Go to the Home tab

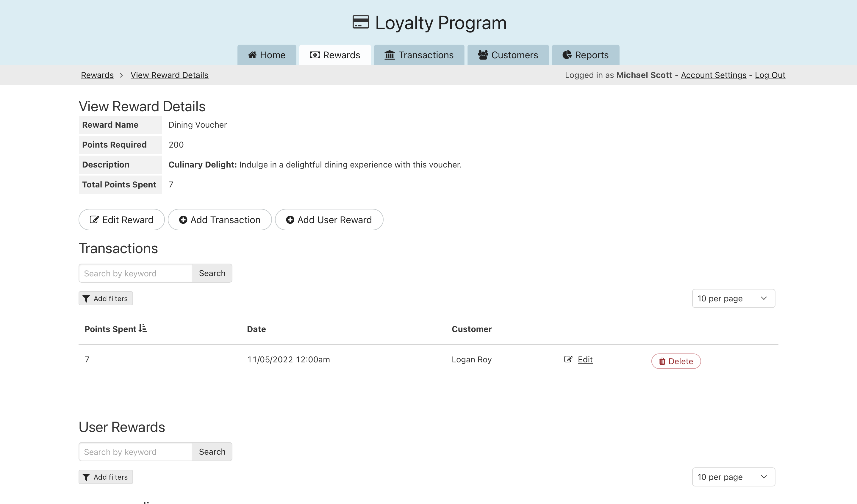coord(267,55)
